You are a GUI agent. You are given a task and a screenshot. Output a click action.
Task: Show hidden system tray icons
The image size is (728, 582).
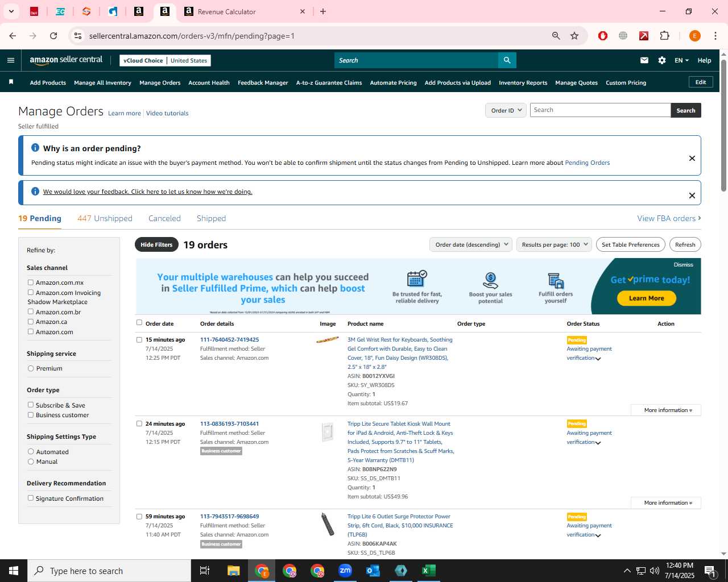pos(627,571)
